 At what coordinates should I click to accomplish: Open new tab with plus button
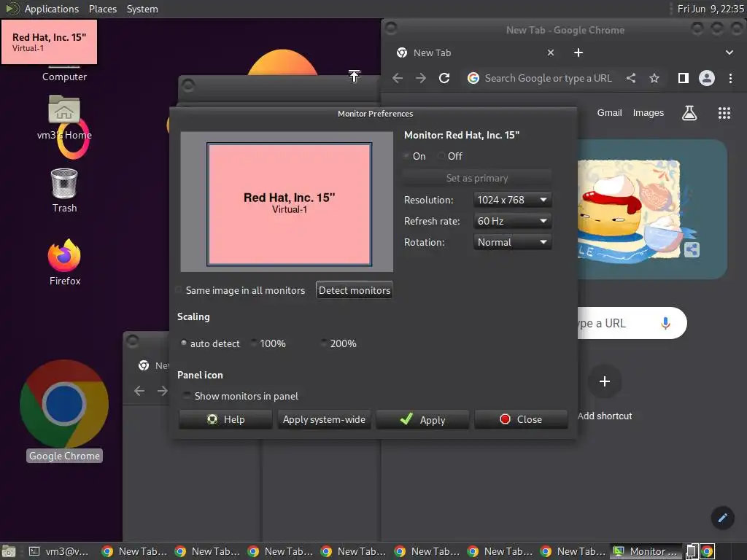[578, 52]
